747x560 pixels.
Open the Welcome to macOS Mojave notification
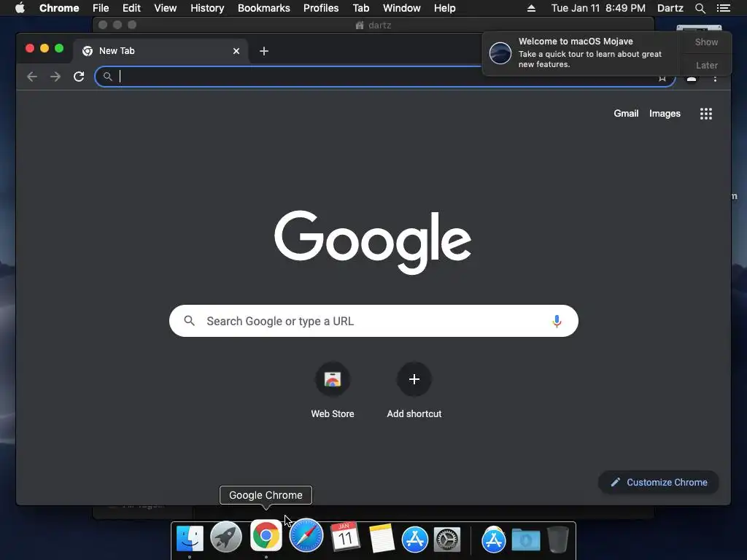581,52
